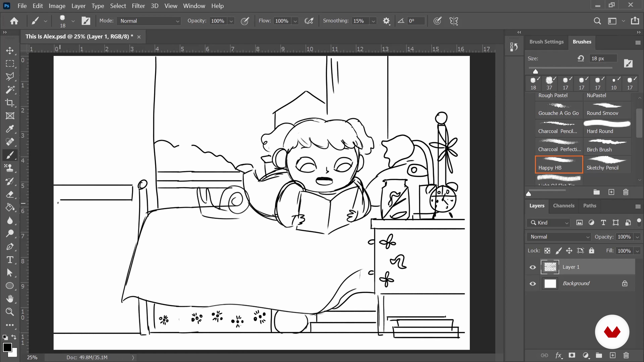This screenshot has width=644, height=362.
Task: Expand the Smoothing percentage dropdown
Action: [x=373, y=21]
